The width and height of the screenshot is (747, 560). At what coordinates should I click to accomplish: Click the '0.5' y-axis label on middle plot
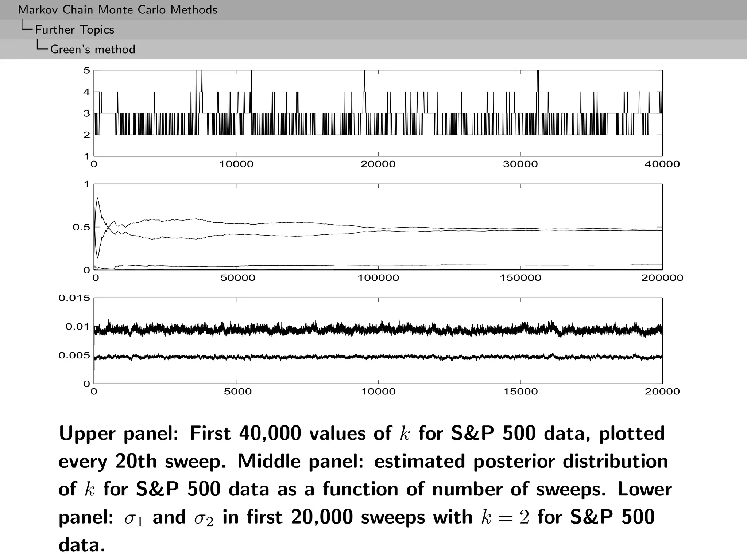(x=81, y=227)
